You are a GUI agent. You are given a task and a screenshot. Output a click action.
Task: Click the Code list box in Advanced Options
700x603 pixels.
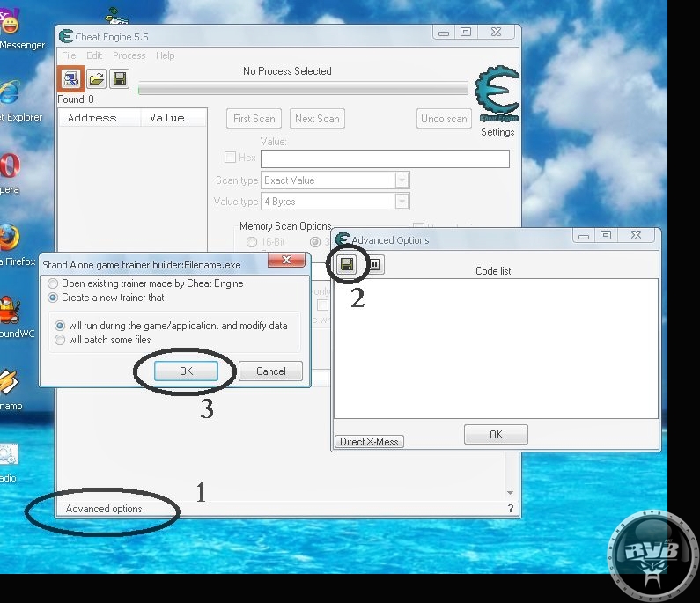(x=496, y=349)
